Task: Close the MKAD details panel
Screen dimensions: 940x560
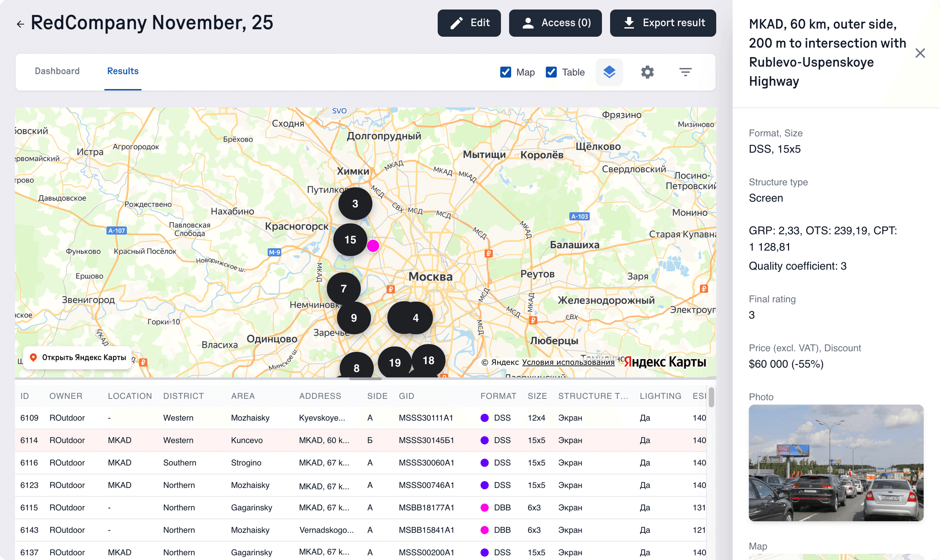Action: (x=920, y=53)
